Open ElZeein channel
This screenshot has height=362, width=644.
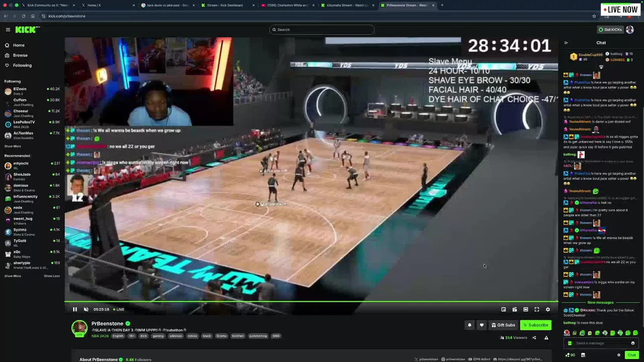(32, 91)
